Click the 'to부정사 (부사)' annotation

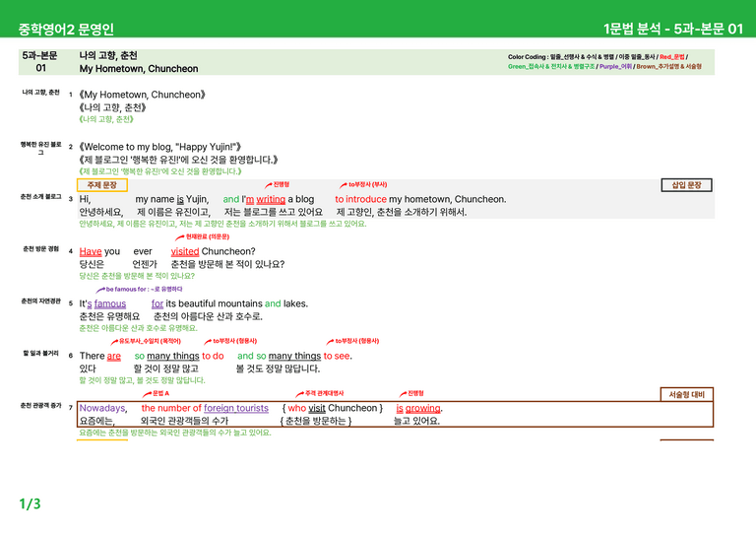363,184
